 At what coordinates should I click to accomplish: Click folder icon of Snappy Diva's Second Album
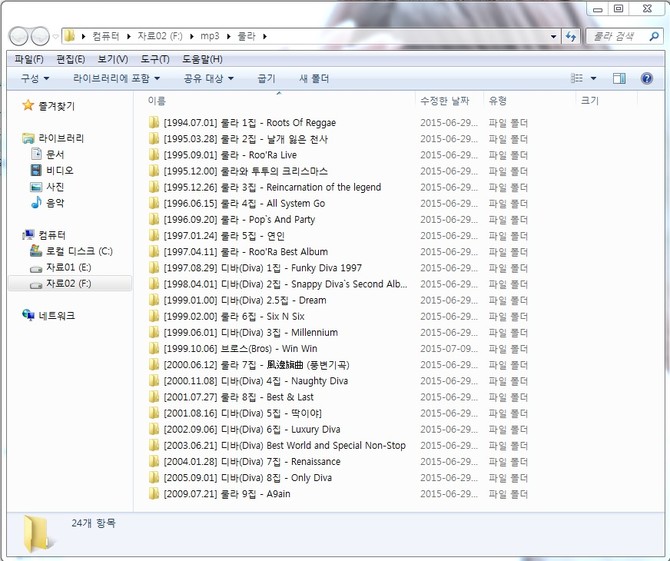point(154,284)
